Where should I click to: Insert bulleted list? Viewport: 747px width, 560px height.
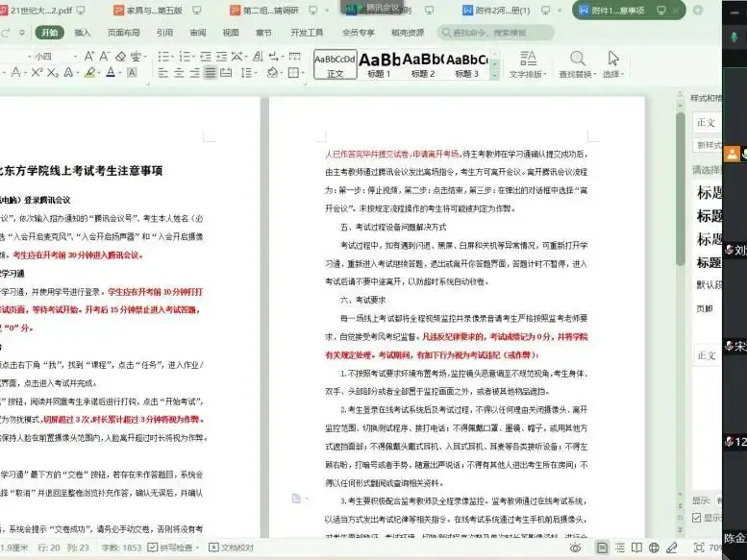(163, 57)
